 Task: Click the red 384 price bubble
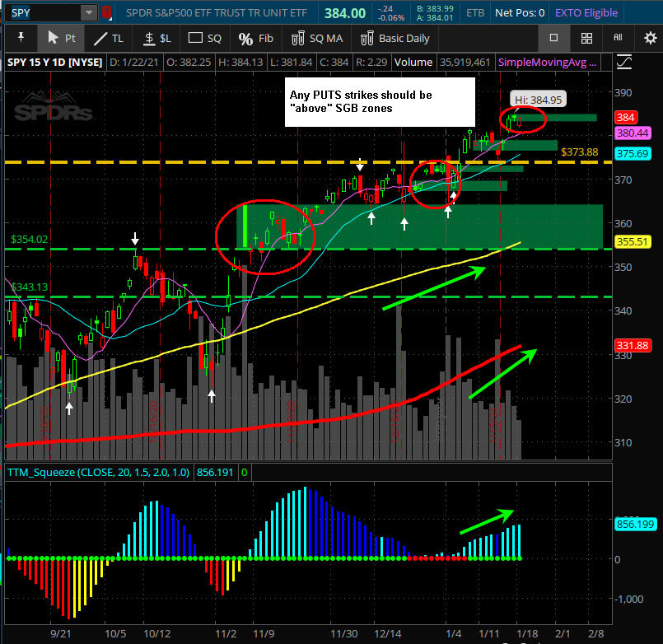point(628,118)
